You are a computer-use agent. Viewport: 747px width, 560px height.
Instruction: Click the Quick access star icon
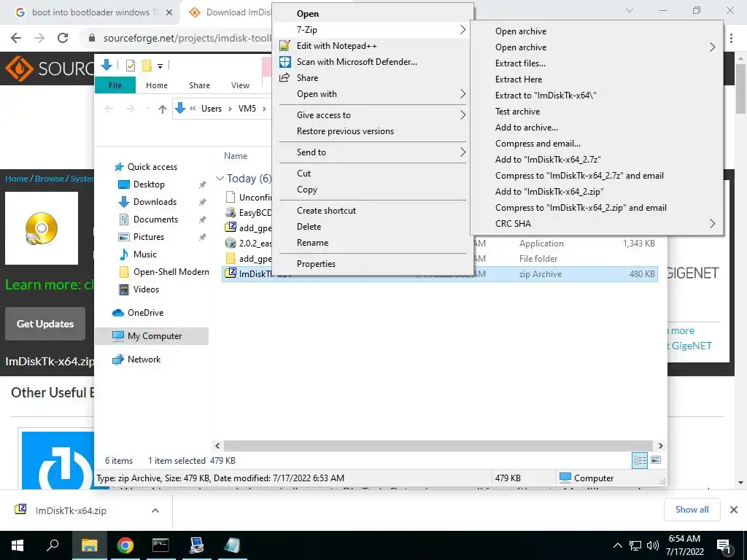119,167
